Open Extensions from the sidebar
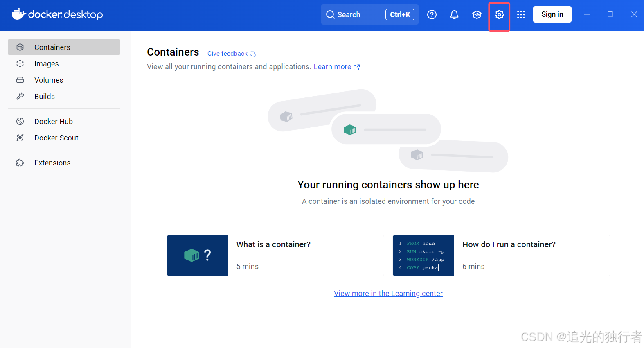 64,163
